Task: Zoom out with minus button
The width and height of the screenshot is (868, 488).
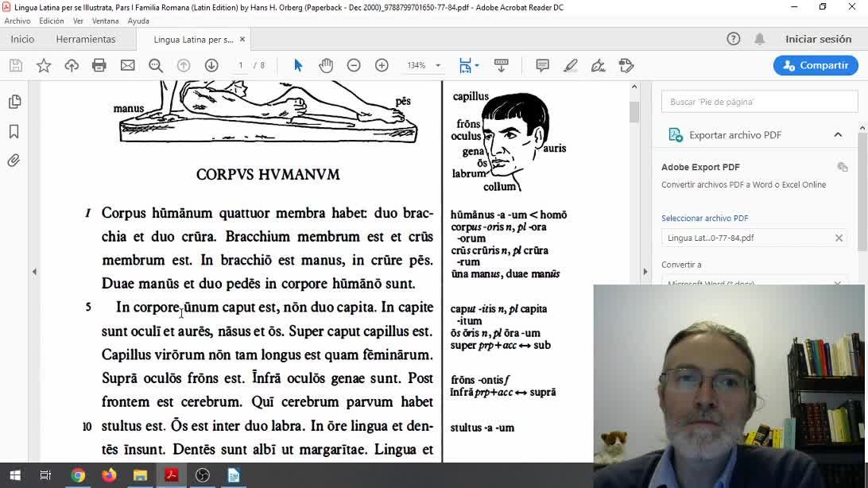Action: coord(354,65)
